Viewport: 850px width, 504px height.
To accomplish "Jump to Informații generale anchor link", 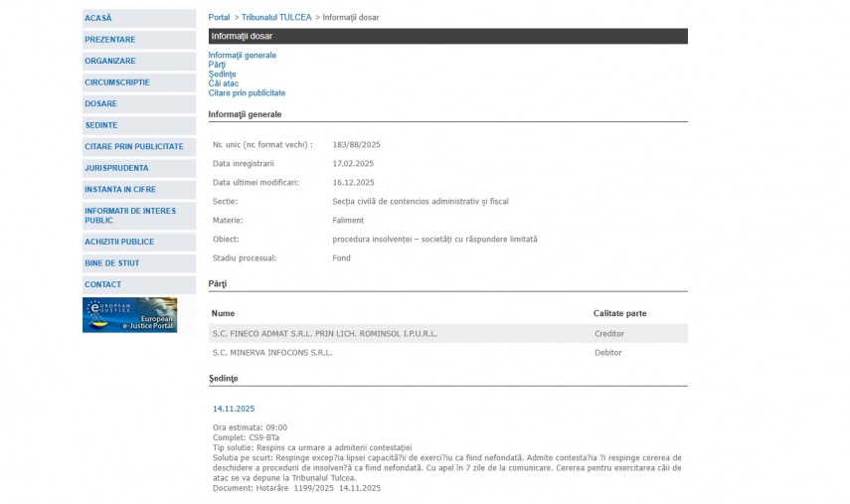I will pos(243,56).
